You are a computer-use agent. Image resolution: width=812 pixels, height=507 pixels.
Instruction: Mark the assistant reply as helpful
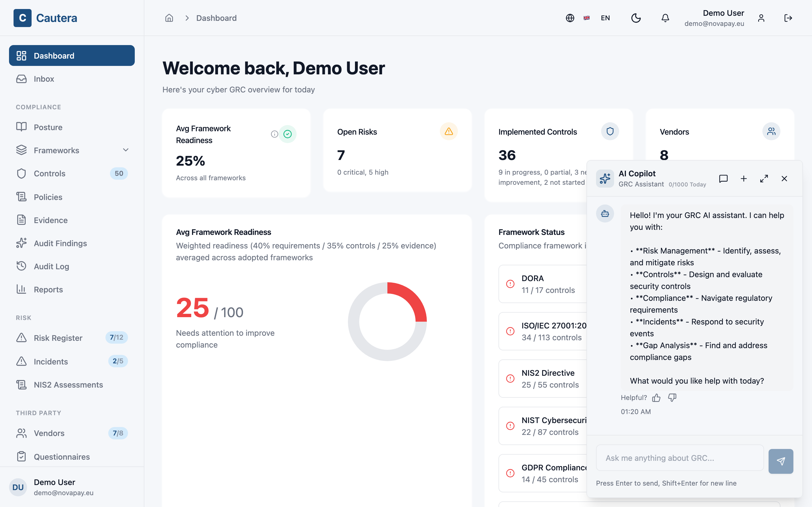click(656, 398)
